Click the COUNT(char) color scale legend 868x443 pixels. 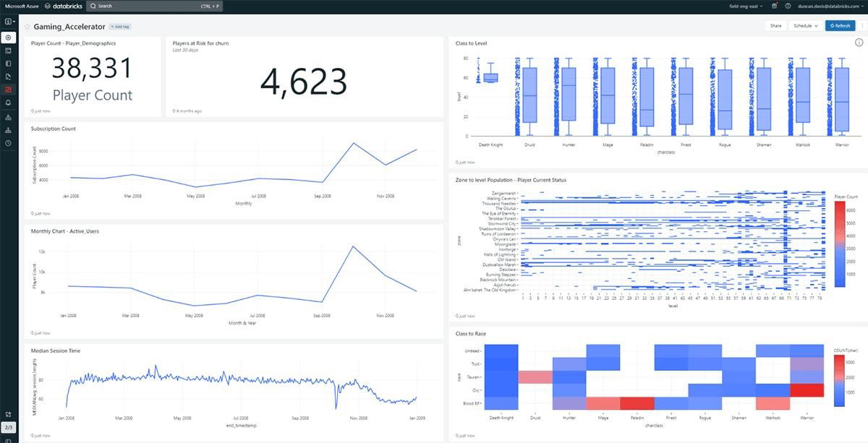click(x=840, y=379)
